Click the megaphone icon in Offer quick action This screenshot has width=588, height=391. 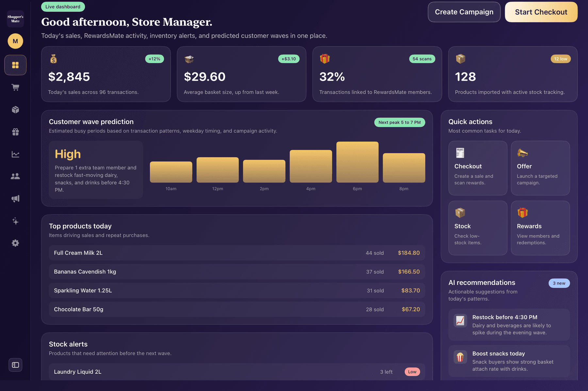(x=522, y=153)
